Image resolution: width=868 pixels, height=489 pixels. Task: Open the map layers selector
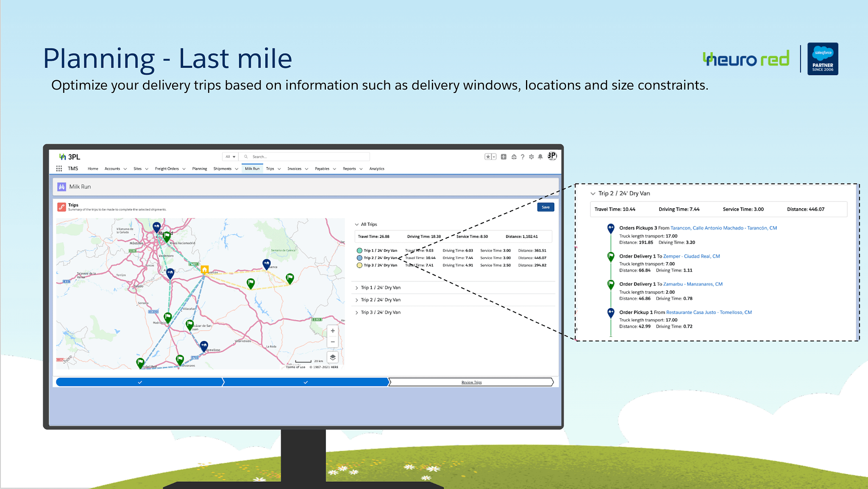click(x=333, y=357)
